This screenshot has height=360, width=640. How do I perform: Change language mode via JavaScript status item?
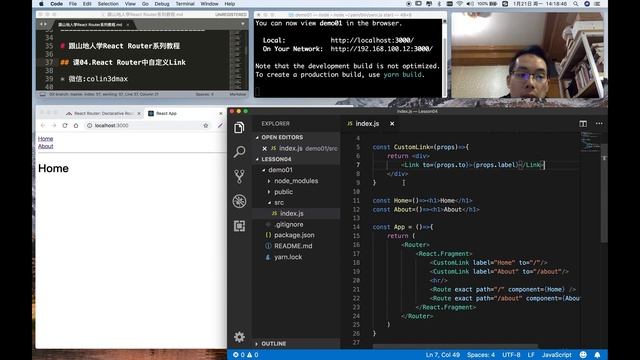tap(557, 355)
